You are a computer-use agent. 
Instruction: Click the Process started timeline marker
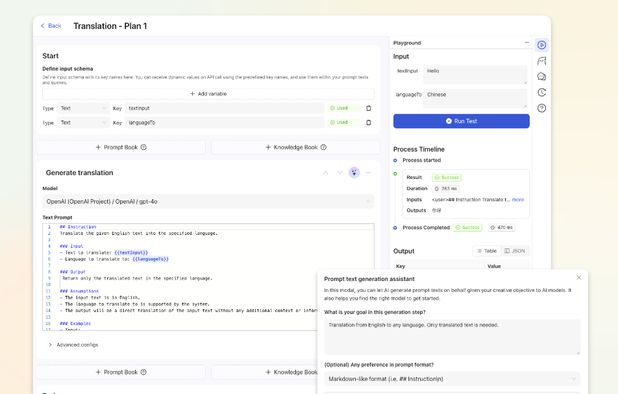(395, 160)
